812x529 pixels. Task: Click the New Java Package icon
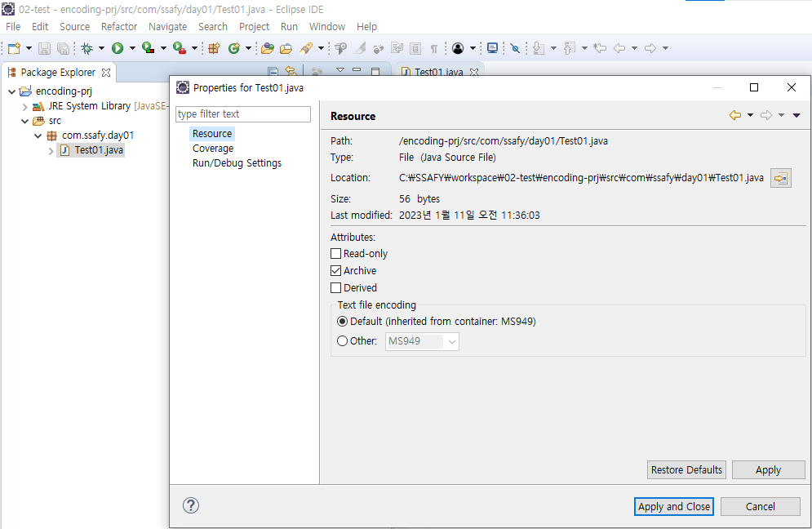(214, 48)
